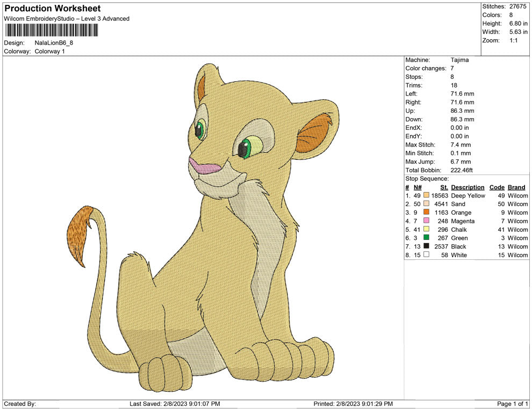Click the Description column header
532x409 pixels.
pos(468,187)
